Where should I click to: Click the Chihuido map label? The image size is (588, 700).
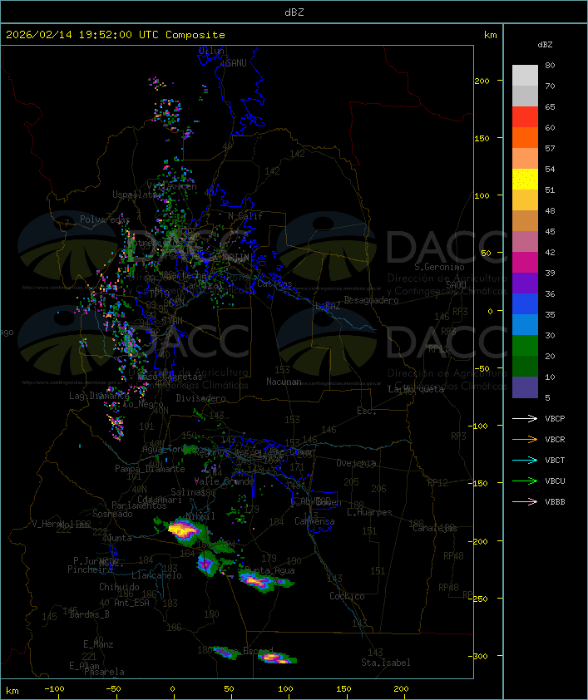click(119, 587)
